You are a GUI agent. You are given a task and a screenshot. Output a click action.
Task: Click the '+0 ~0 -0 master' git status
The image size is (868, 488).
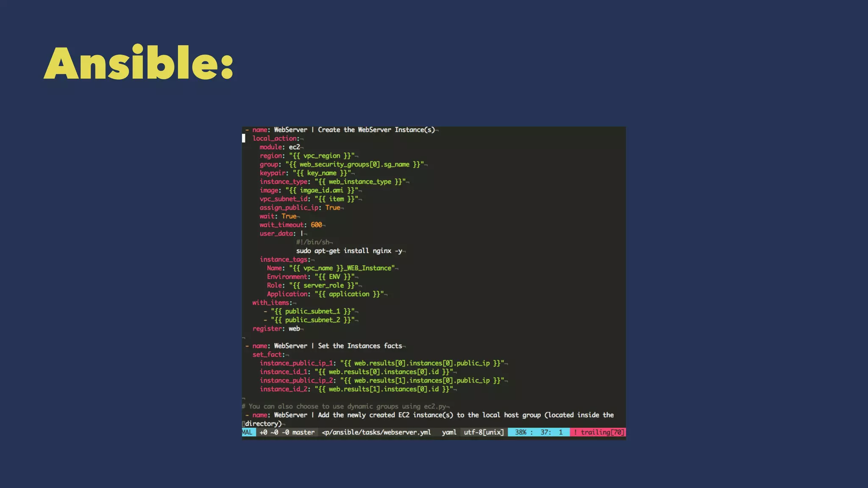[287, 432]
